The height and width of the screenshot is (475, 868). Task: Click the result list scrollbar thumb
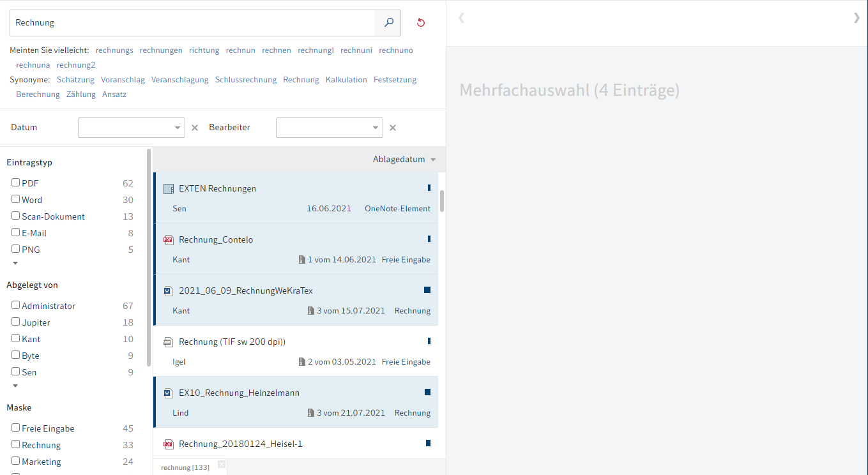pyautogui.click(x=441, y=200)
